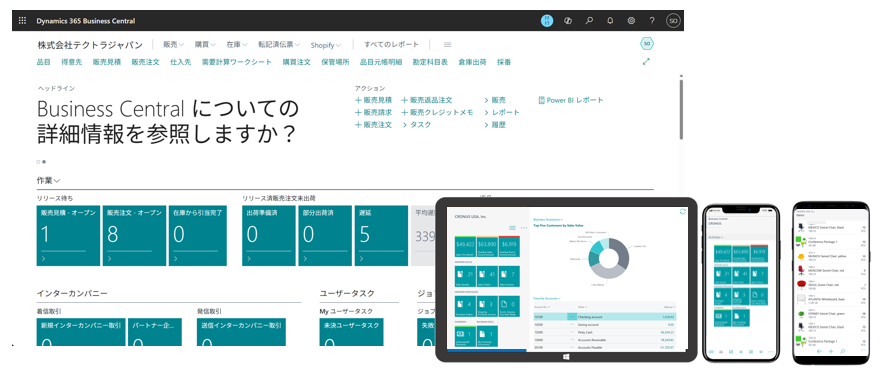Open the 販売見積 link in navigation row
The width and height of the screenshot is (881, 370).
(107, 62)
